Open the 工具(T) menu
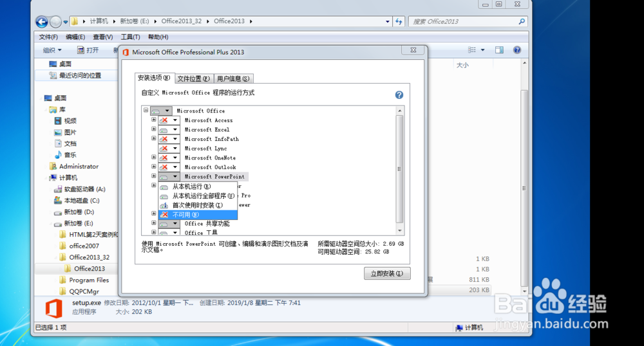Viewport: 644px width, 346px height. (130, 37)
